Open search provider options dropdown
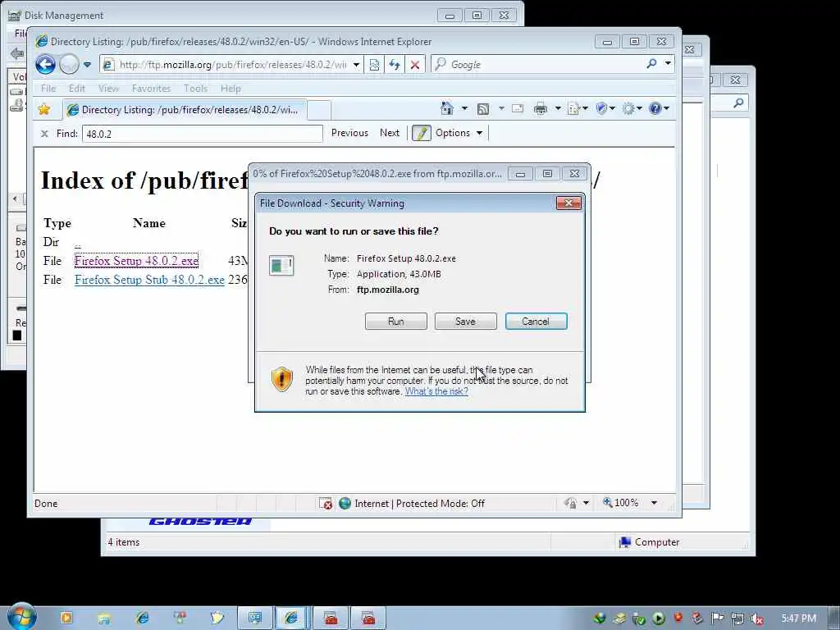This screenshot has height=630, width=840. tap(668, 64)
